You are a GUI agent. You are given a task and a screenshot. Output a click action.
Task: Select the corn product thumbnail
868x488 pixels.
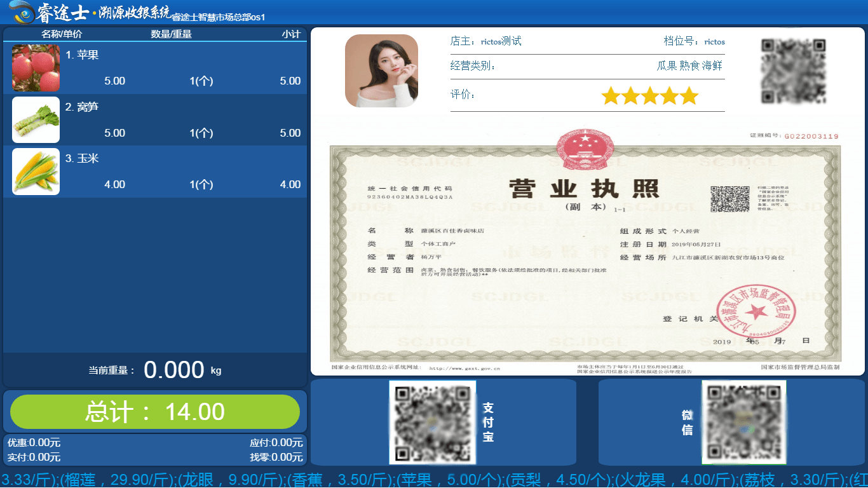tap(36, 172)
